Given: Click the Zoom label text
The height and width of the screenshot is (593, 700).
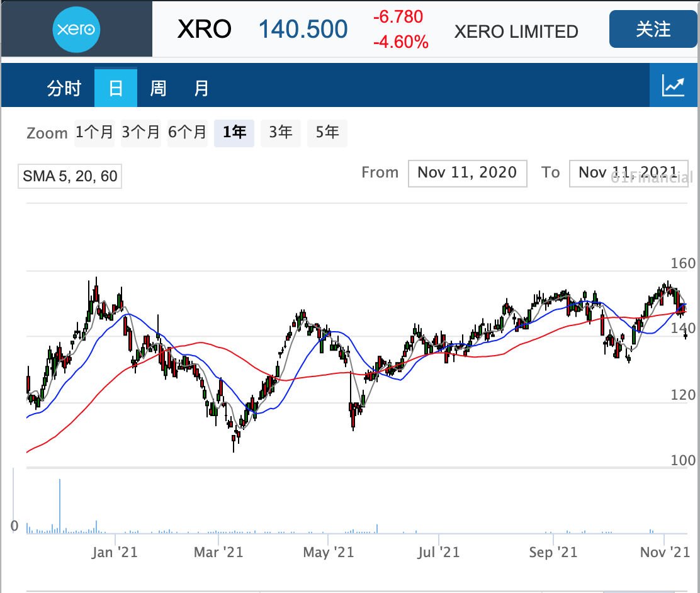Looking at the screenshot, I should (47, 133).
